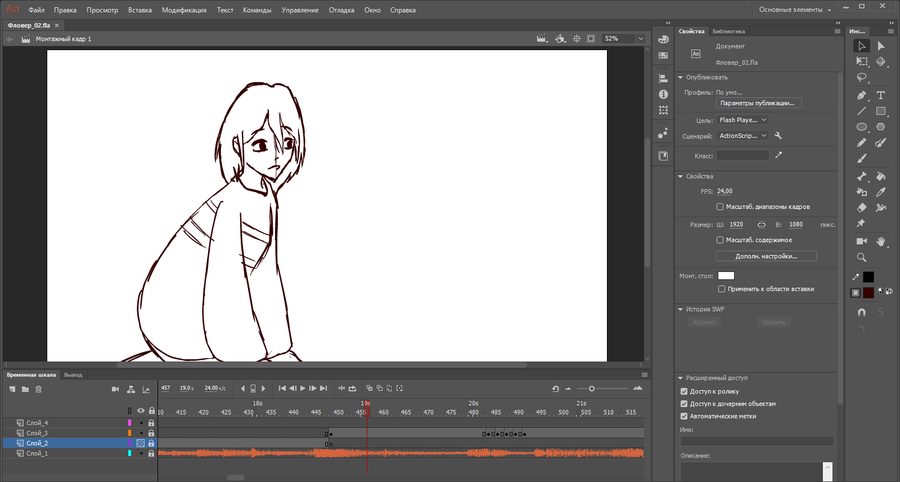Screen dimensions: 900x482
Task: Select the Ink Bottle tool
Action: 862,192
